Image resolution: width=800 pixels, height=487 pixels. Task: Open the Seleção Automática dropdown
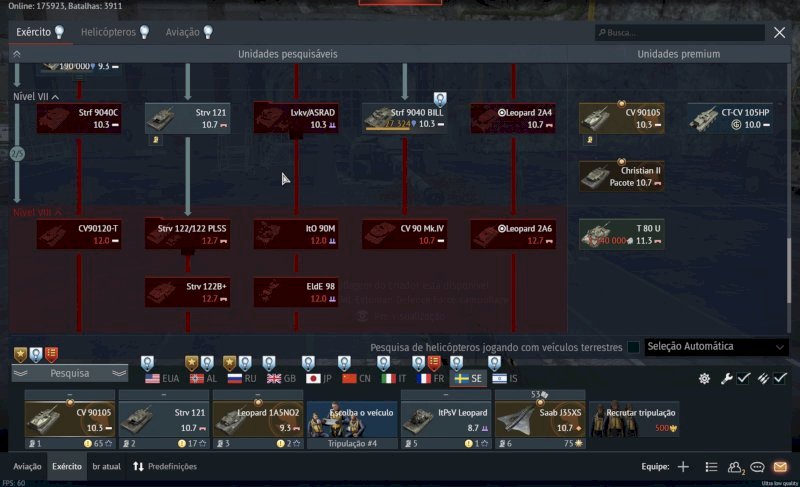click(x=716, y=347)
